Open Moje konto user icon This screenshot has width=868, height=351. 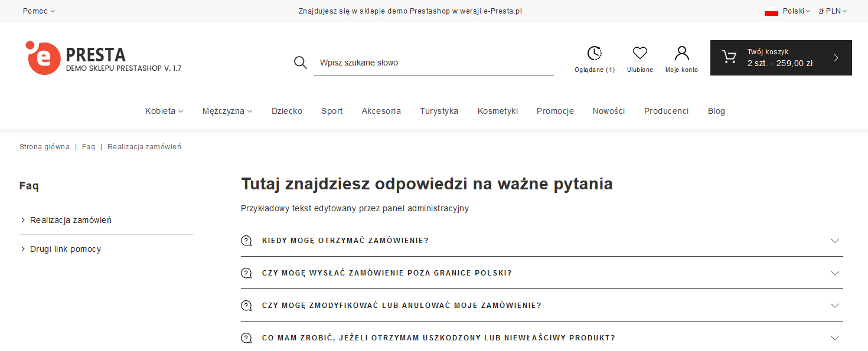(682, 54)
